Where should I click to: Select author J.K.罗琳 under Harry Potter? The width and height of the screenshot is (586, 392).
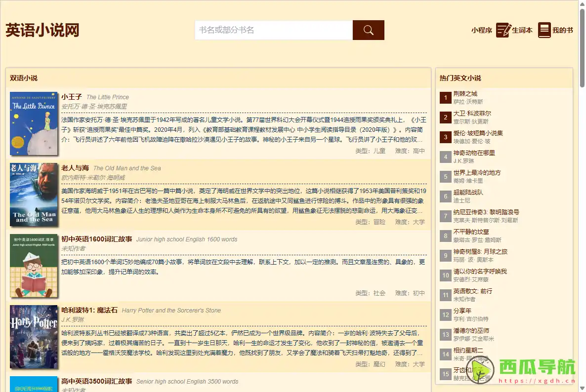click(73, 319)
